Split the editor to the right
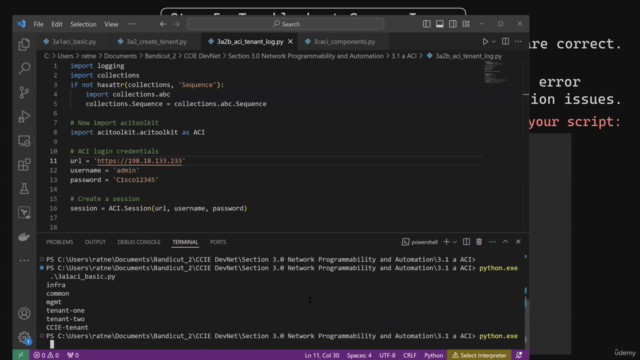Viewport: 640px width, 360px height. [x=505, y=41]
